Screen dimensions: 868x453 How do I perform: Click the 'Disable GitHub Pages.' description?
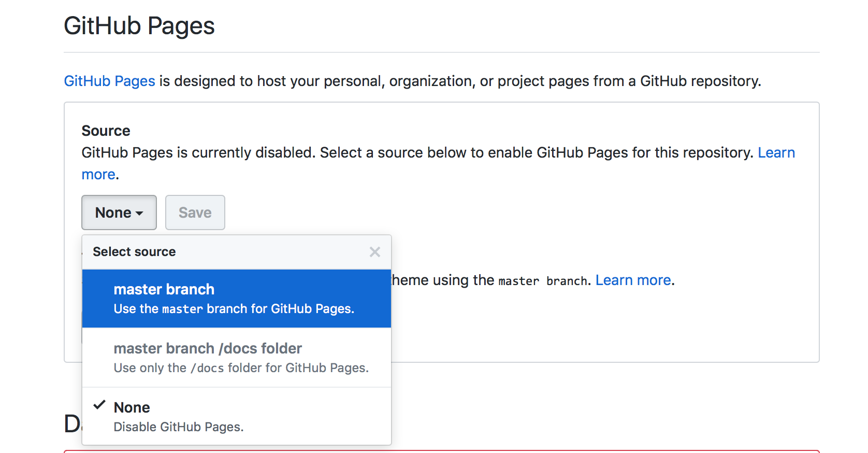point(178,427)
